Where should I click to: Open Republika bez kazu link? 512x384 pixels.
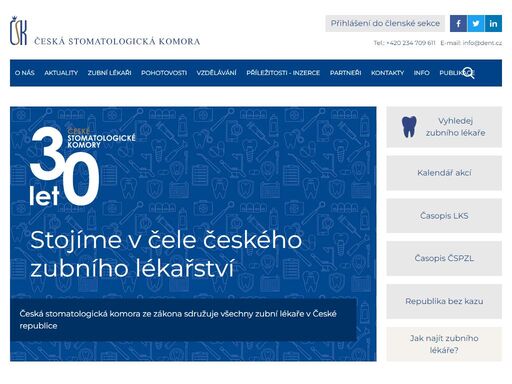pyautogui.click(x=444, y=301)
